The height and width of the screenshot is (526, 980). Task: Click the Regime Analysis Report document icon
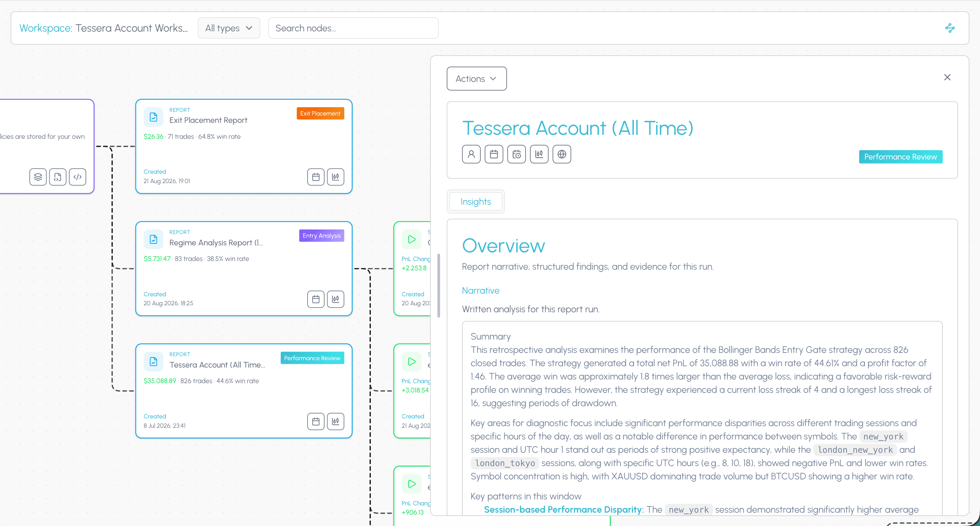coord(153,239)
